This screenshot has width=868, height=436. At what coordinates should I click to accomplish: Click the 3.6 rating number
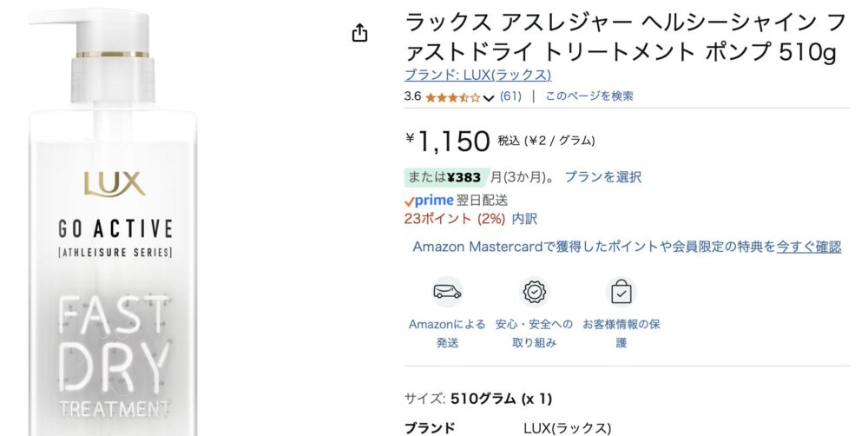[x=412, y=96]
